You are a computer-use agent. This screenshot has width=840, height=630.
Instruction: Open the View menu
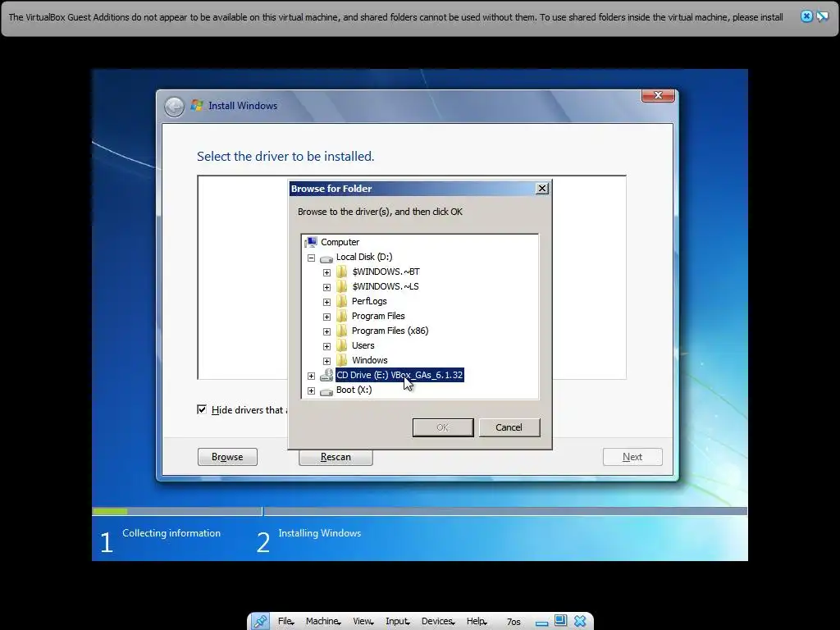coord(363,622)
